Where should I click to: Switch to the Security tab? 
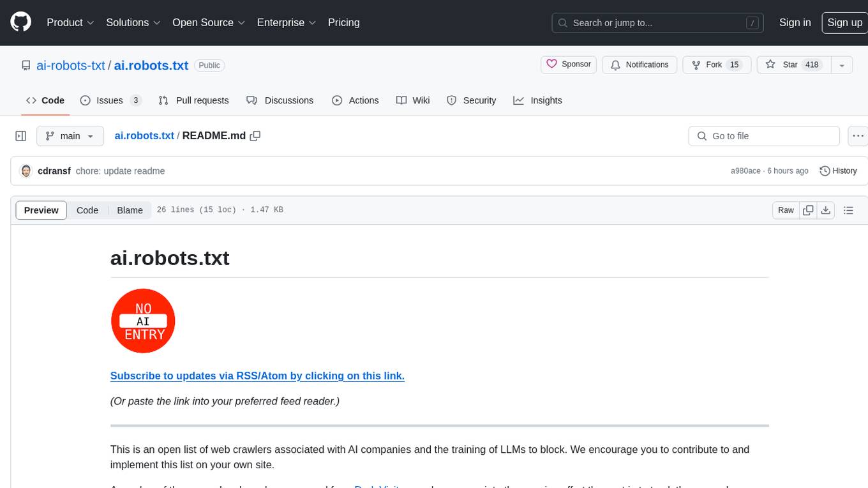pyautogui.click(x=472, y=100)
